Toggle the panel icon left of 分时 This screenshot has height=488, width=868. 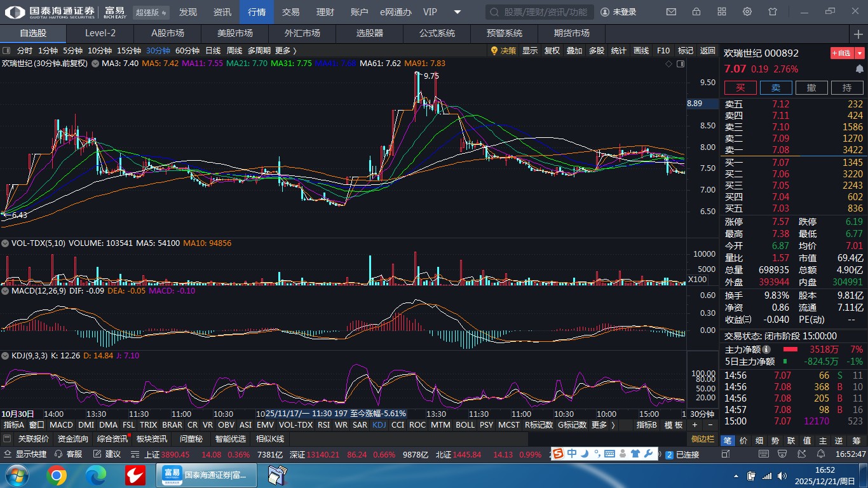pos(6,51)
